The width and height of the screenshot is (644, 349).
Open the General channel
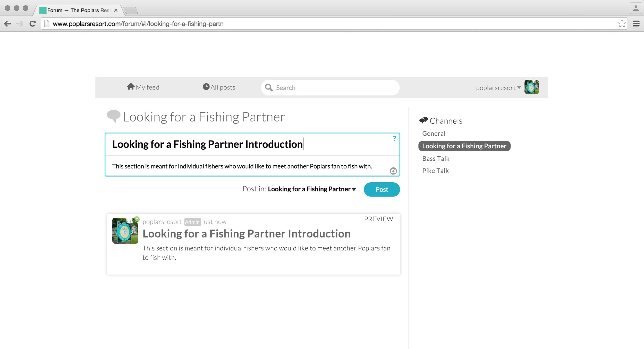[434, 133]
